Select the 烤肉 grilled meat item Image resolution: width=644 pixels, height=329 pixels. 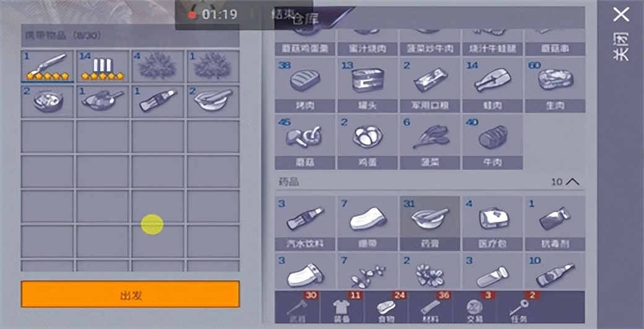click(305, 85)
